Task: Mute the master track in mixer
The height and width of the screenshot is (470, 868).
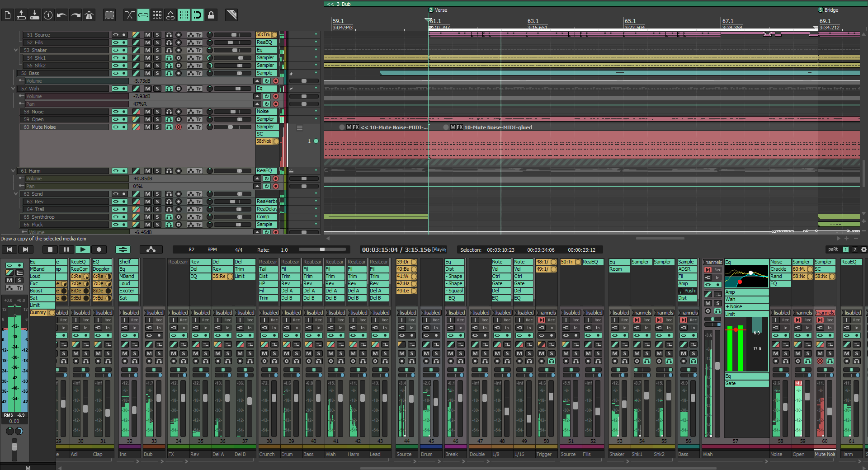Action: tap(9, 280)
